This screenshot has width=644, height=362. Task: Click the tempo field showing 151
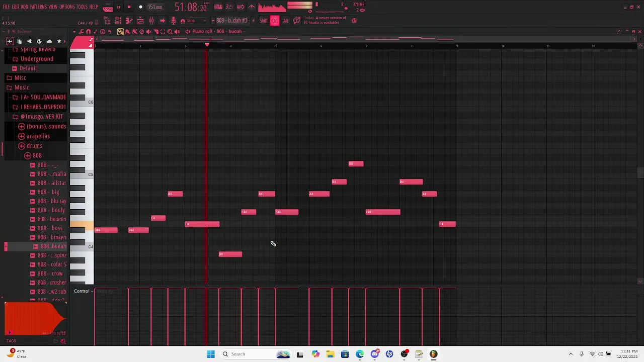click(x=155, y=7)
